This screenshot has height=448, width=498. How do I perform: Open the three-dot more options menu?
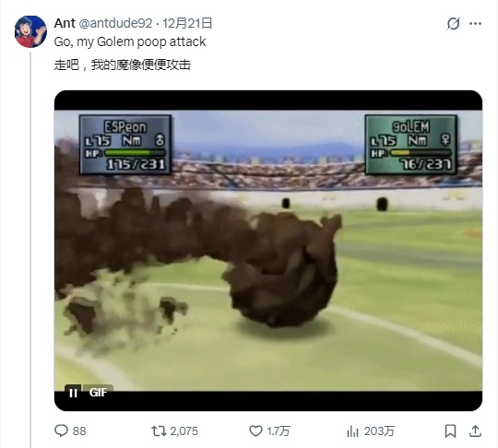tap(475, 23)
